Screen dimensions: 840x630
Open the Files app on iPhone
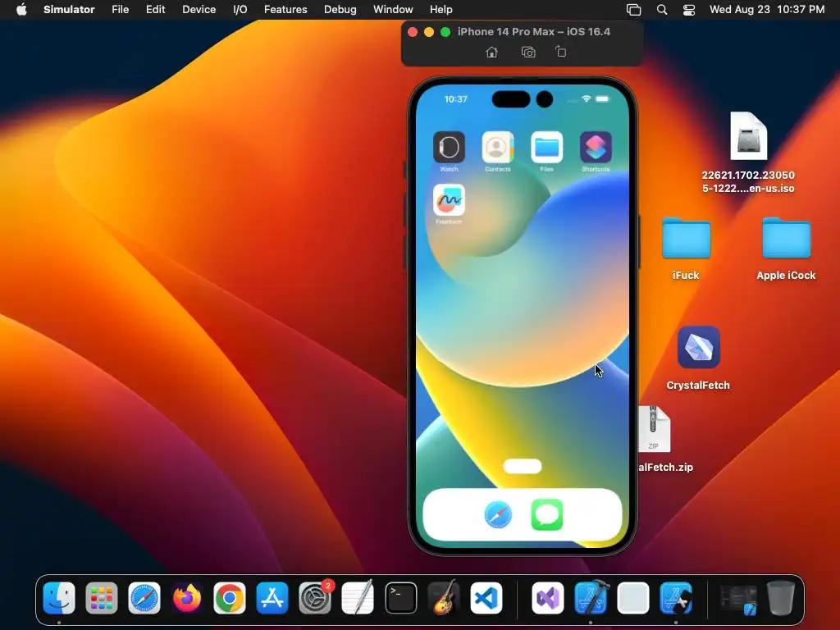pos(546,148)
